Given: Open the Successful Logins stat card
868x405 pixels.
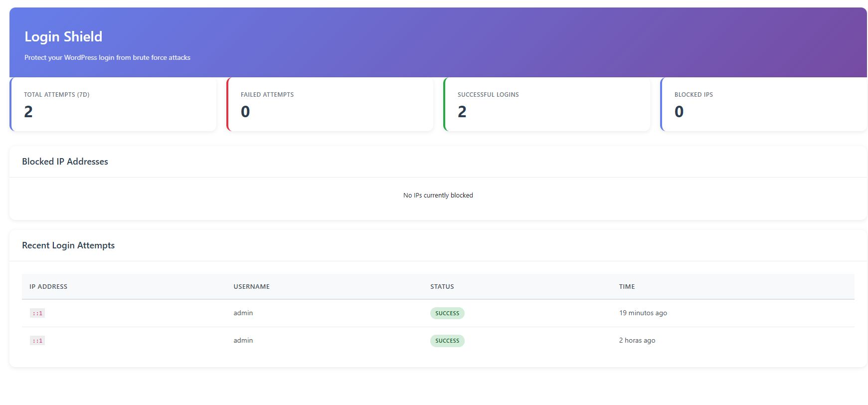Looking at the screenshot, I should coord(547,104).
